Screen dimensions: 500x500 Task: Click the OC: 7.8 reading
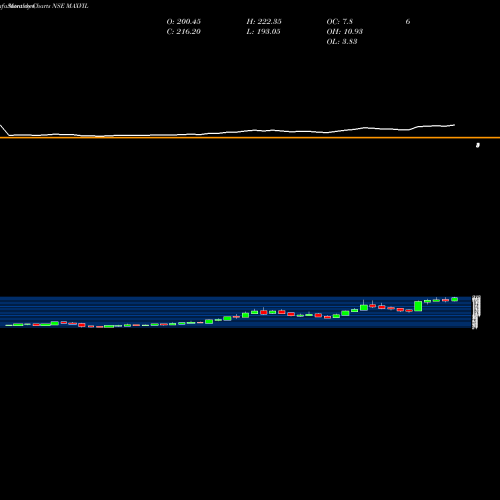click(x=340, y=22)
